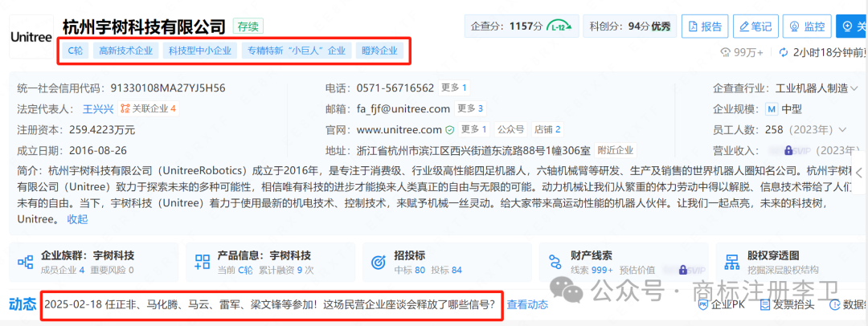Click the C轮 tag under company name
The width and height of the screenshot is (868, 326).
pos(76,51)
